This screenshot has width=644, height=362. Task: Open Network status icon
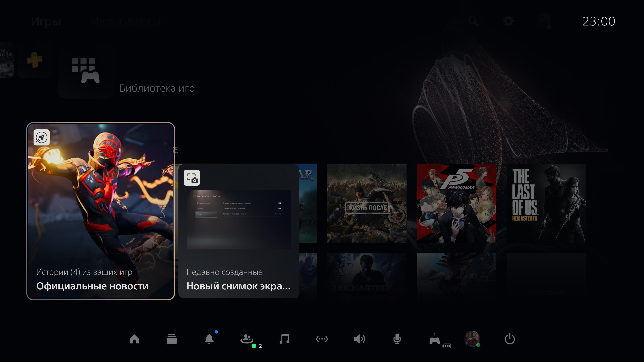tap(322, 339)
